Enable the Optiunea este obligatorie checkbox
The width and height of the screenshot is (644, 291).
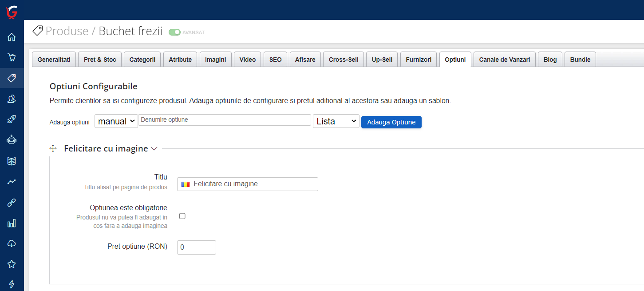[x=182, y=216]
